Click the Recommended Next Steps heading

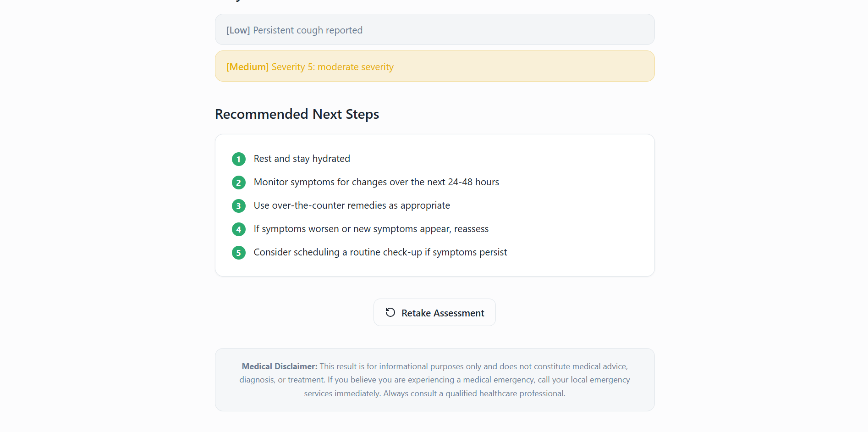tap(297, 114)
